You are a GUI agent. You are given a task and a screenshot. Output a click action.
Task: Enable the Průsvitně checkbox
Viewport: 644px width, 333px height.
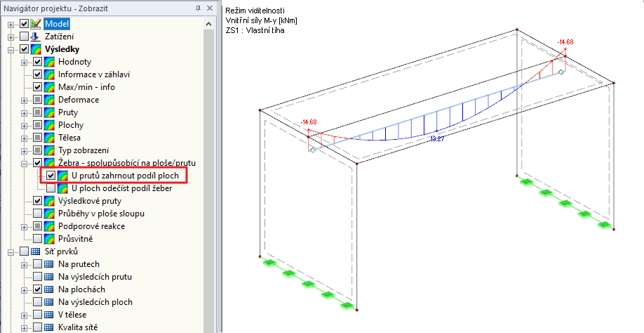click(x=37, y=239)
